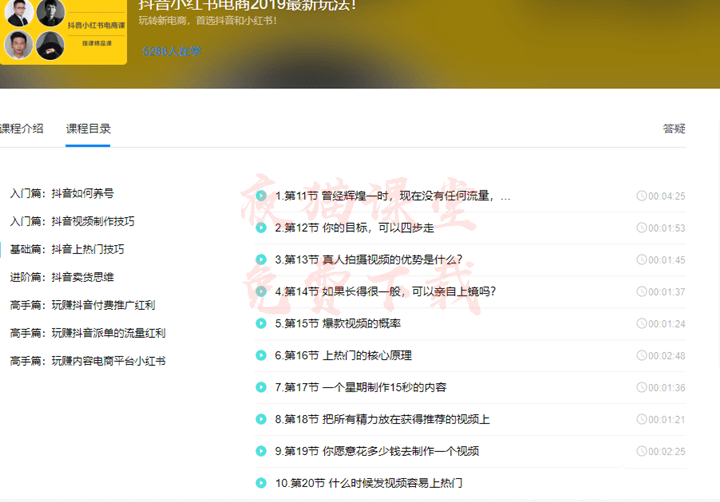
Task: Click the duration text 00:02:48
Action: (x=667, y=355)
